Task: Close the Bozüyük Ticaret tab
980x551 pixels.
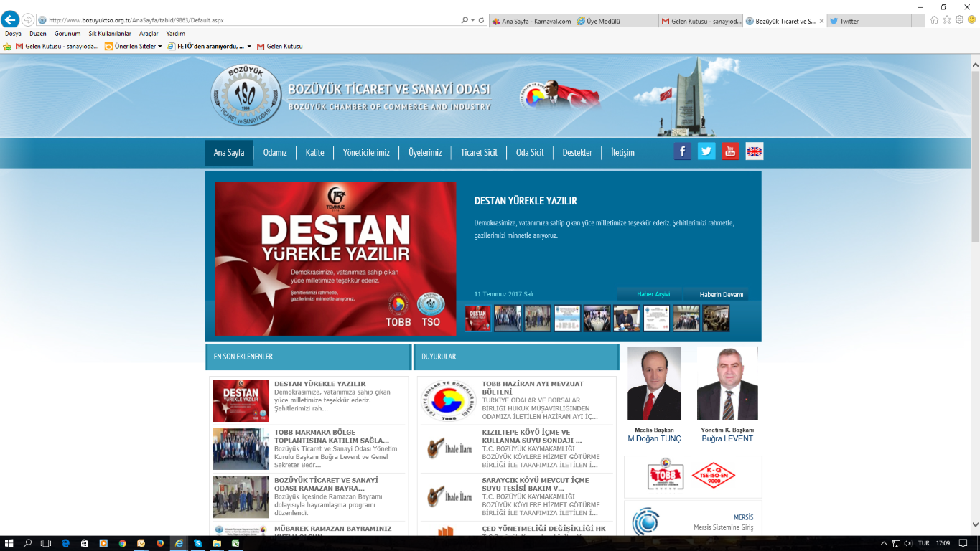Action: [821, 21]
